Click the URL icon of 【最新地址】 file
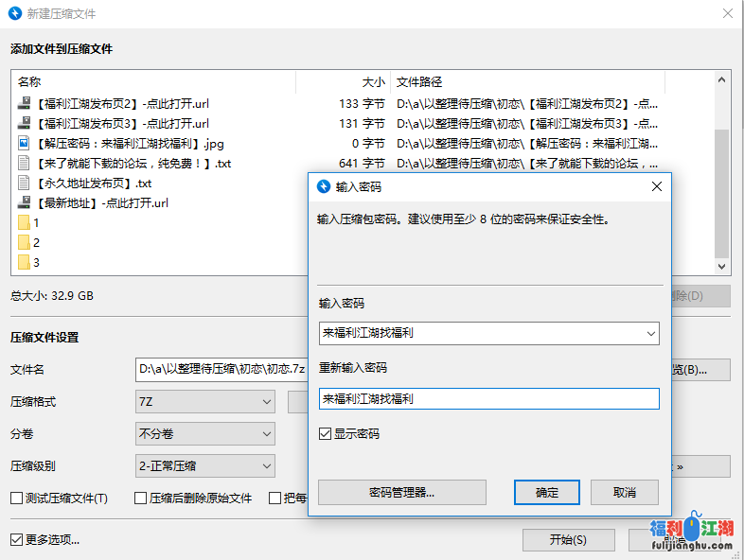Screen dimensions: 744x560 pos(25,203)
